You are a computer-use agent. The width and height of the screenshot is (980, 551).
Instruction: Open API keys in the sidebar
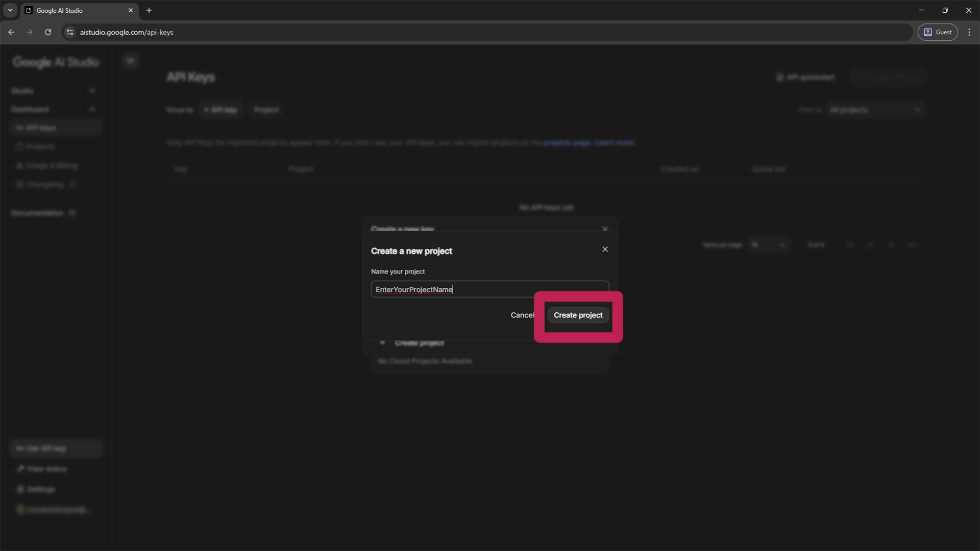tap(56, 128)
